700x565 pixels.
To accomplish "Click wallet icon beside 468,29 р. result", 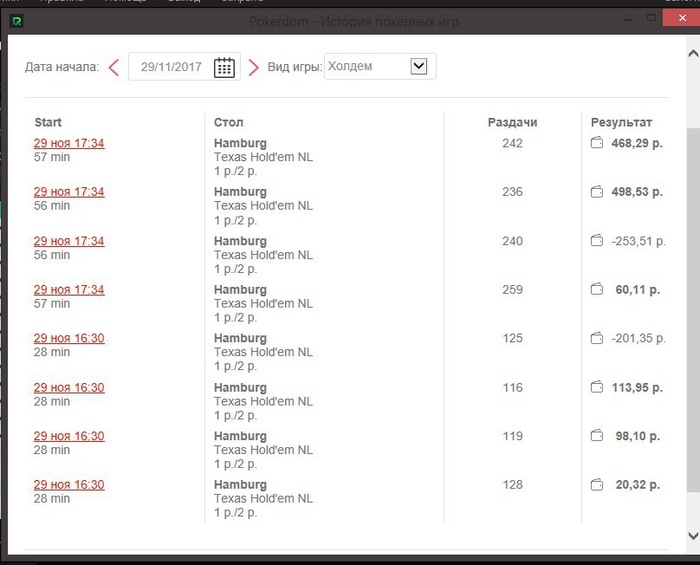I will (x=597, y=143).
